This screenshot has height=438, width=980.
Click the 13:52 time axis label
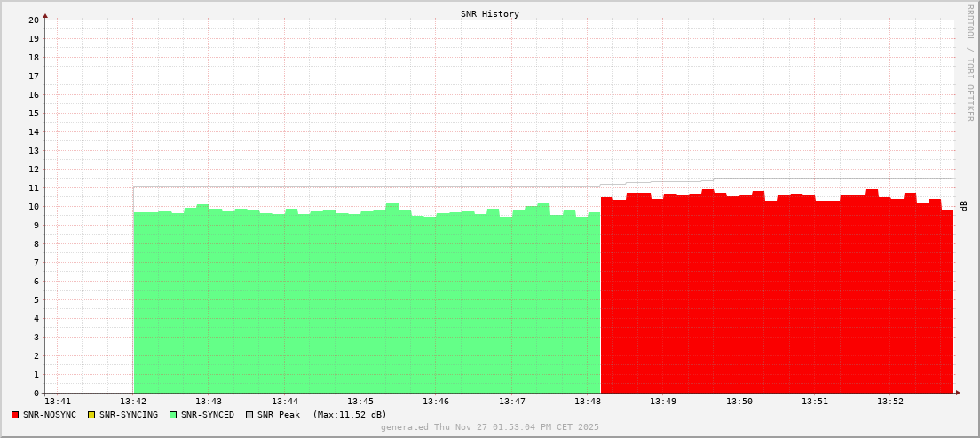(890, 402)
